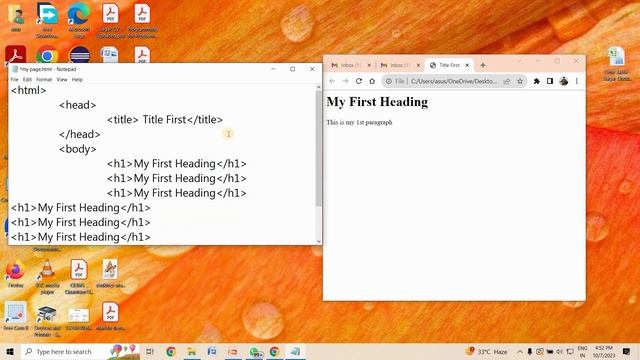Select the Excel file on right desktop
Screen dimensions: 640x360
tap(616, 64)
